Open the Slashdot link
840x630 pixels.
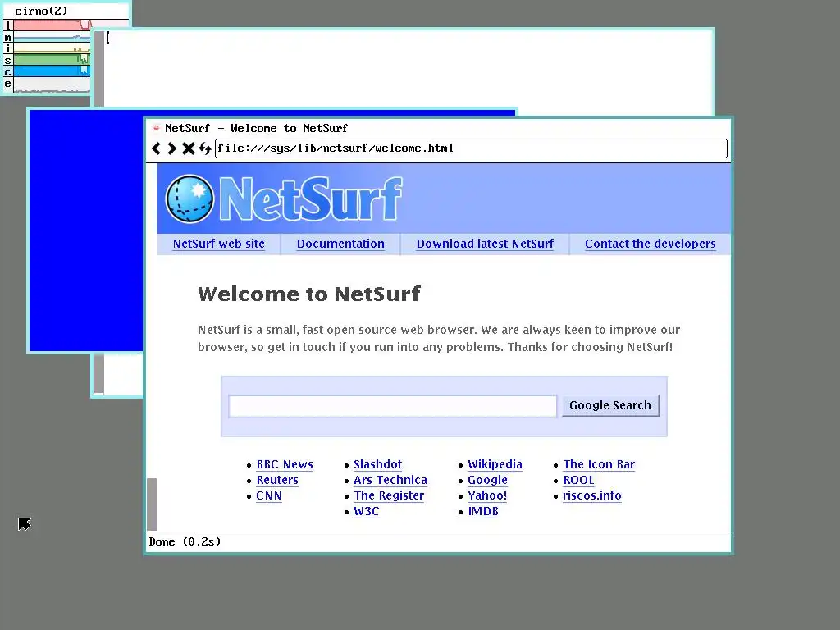[377, 464]
